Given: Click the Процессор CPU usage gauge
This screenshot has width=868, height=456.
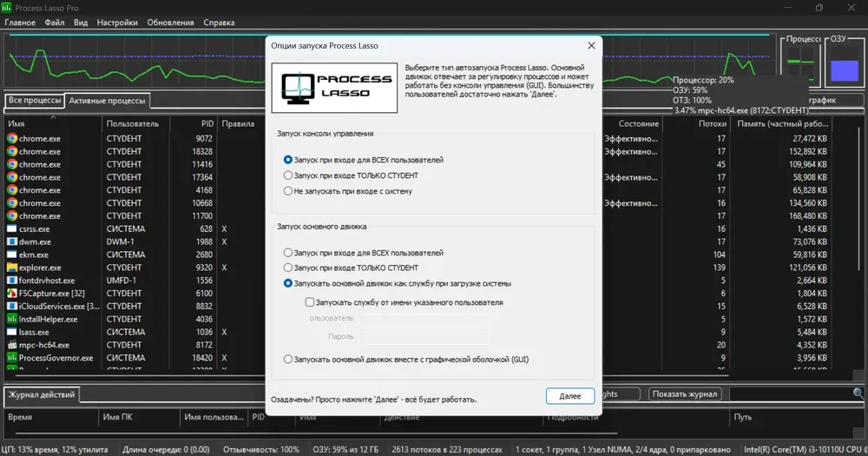Looking at the screenshot, I should [x=800, y=64].
